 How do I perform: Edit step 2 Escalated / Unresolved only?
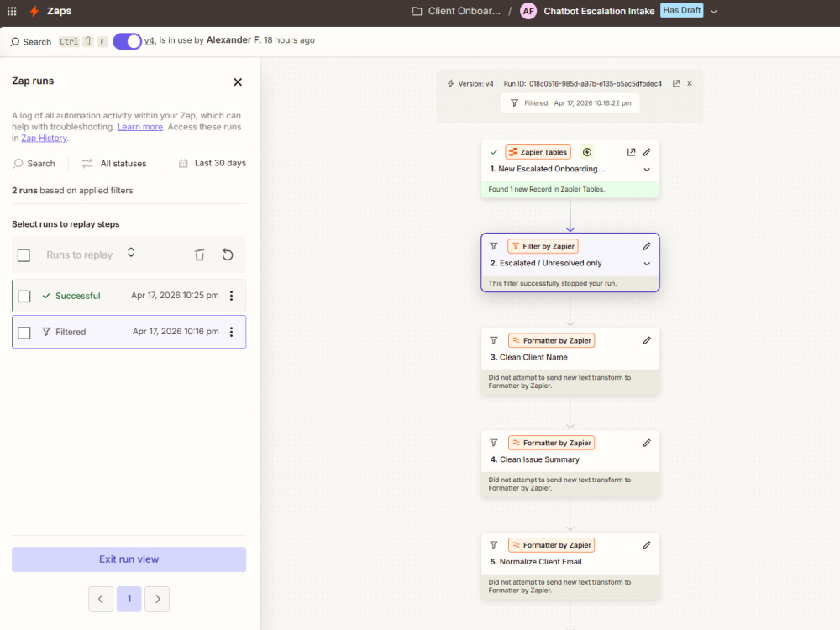[x=647, y=246]
